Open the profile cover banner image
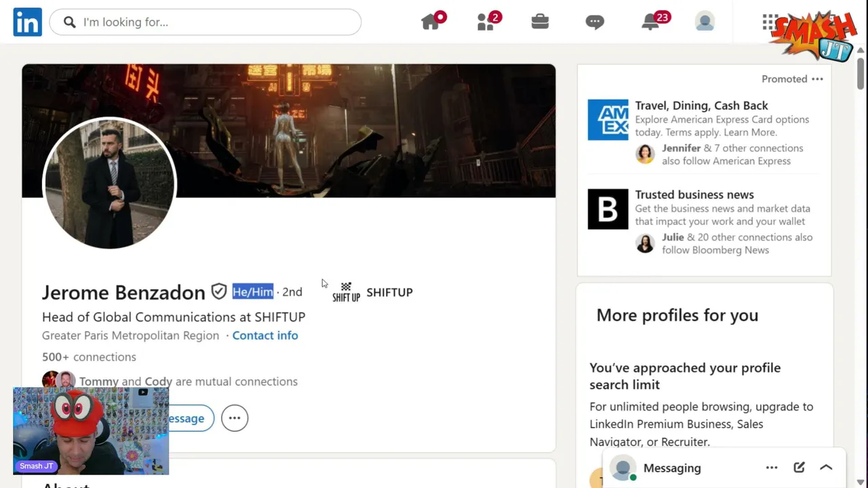 click(x=289, y=131)
